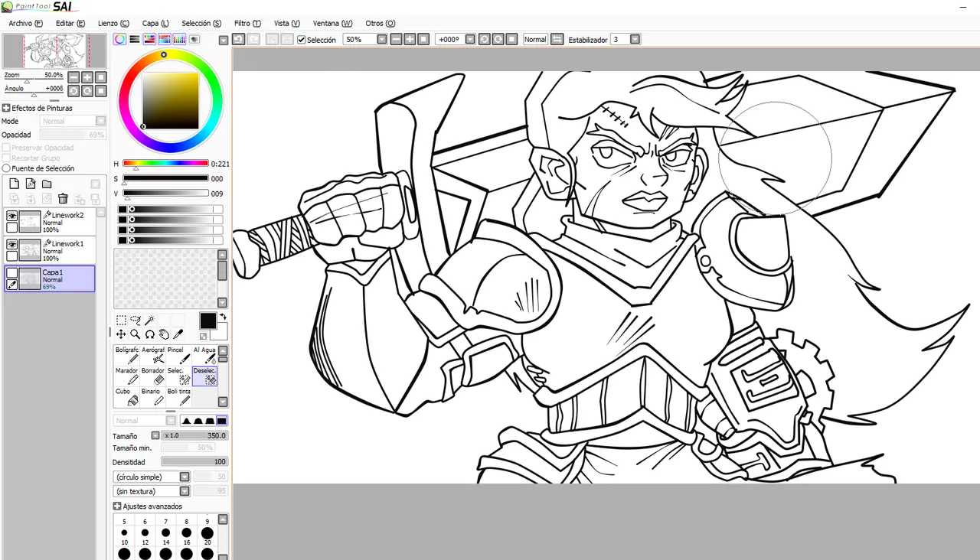The height and width of the screenshot is (560, 980).
Task: Toggle the scratchpad panel button
Action: coord(194,39)
